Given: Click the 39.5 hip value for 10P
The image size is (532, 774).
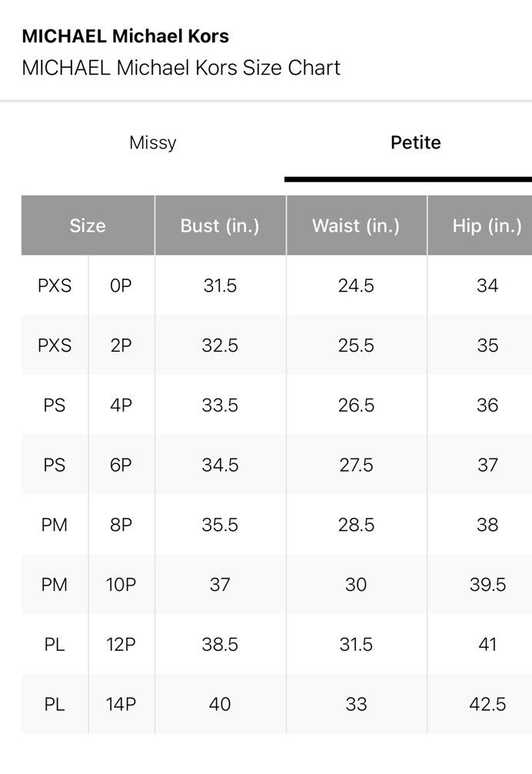Looking at the screenshot, I should point(487,585).
